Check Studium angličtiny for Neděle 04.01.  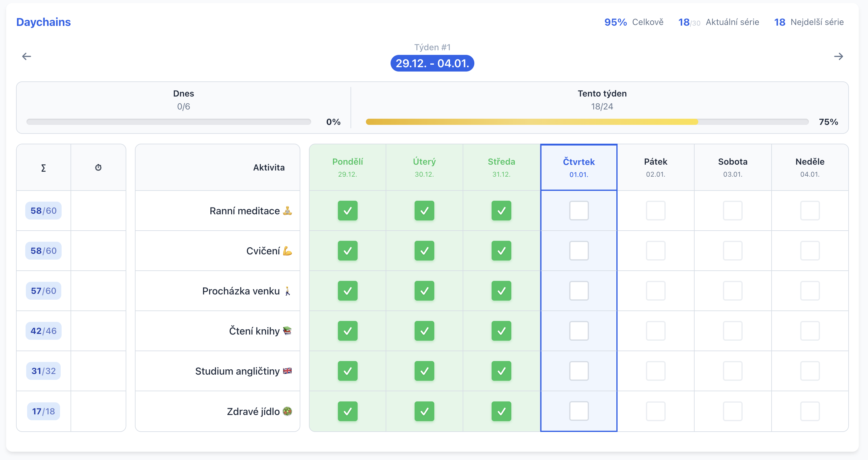(x=810, y=371)
